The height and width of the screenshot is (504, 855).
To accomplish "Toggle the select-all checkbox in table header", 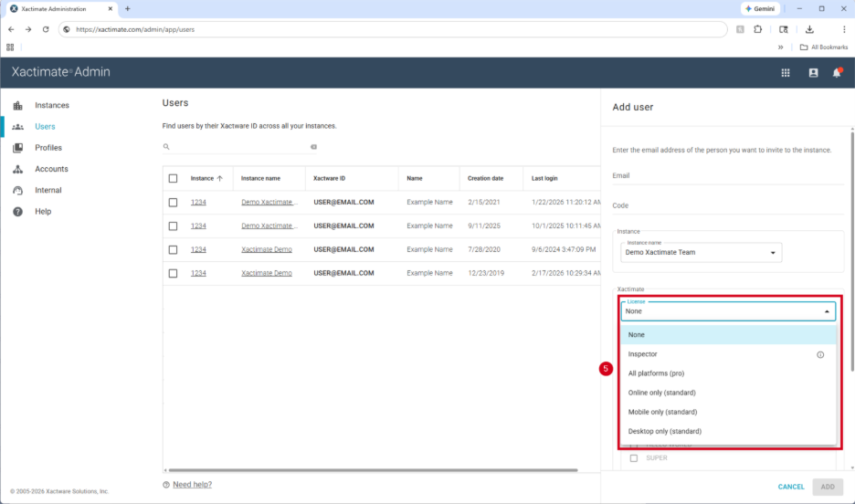I will 173,179.
